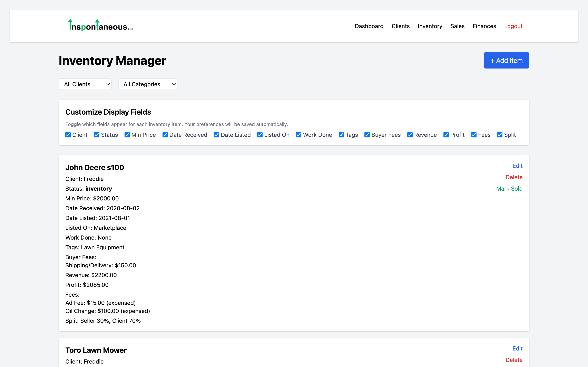Switch to the Finances section

tap(484, 26)
